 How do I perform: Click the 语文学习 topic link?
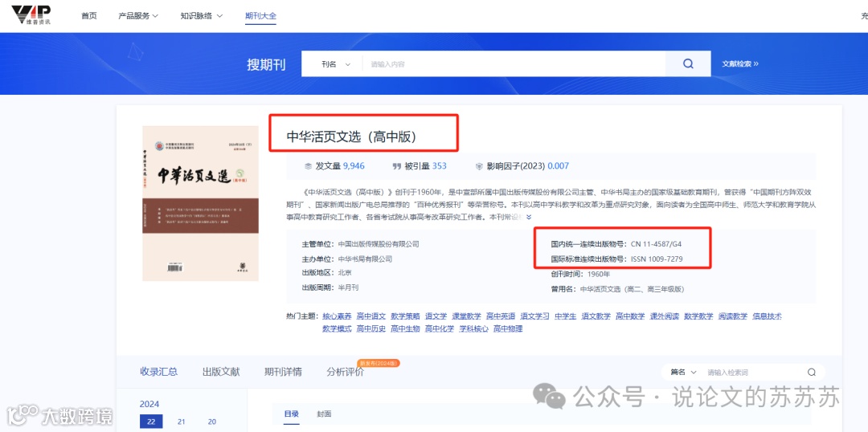(534, 316)
